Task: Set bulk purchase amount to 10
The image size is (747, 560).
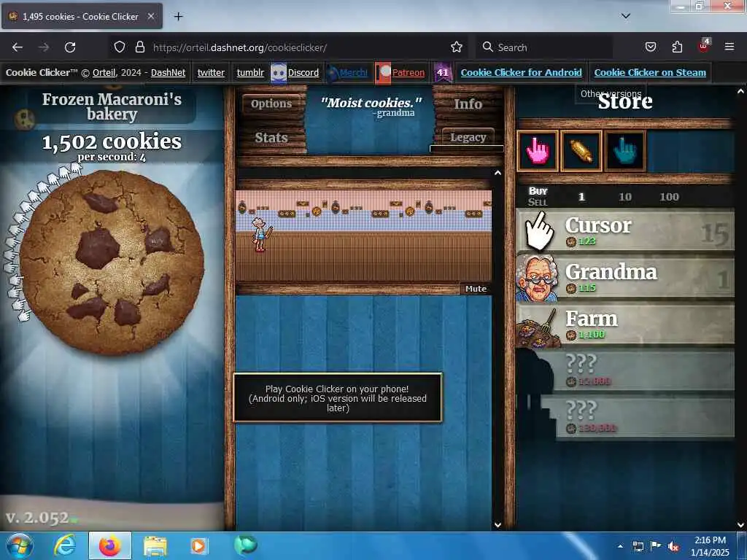Action: click(x=625, y=197)
